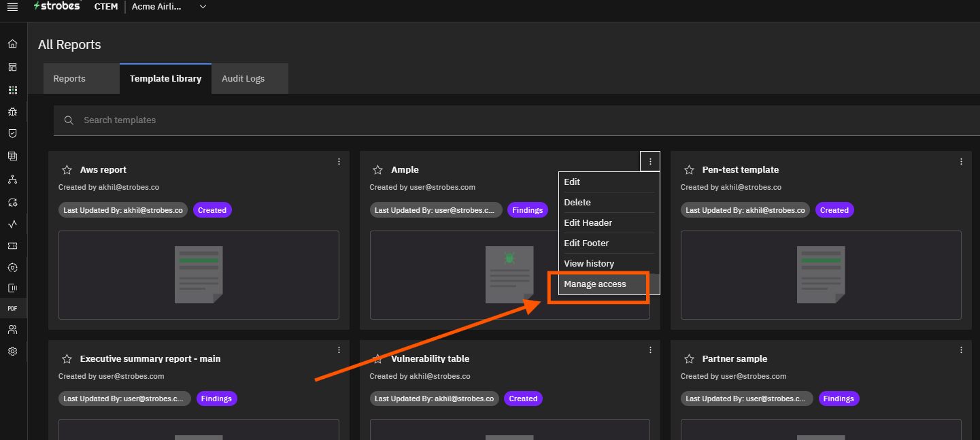Viewport: 980px width, 440px height.
Task: Open the PDF reports sidebar icon
Action: pos(12,309)
